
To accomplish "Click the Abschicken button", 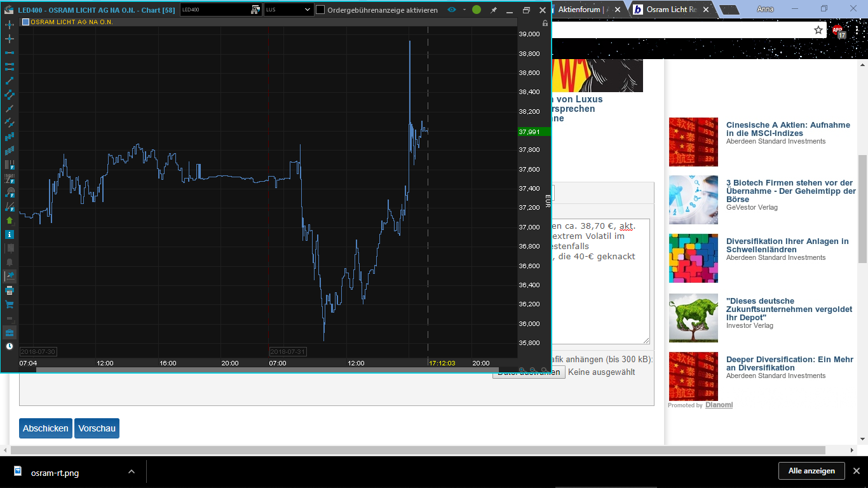I will point(46,428).
